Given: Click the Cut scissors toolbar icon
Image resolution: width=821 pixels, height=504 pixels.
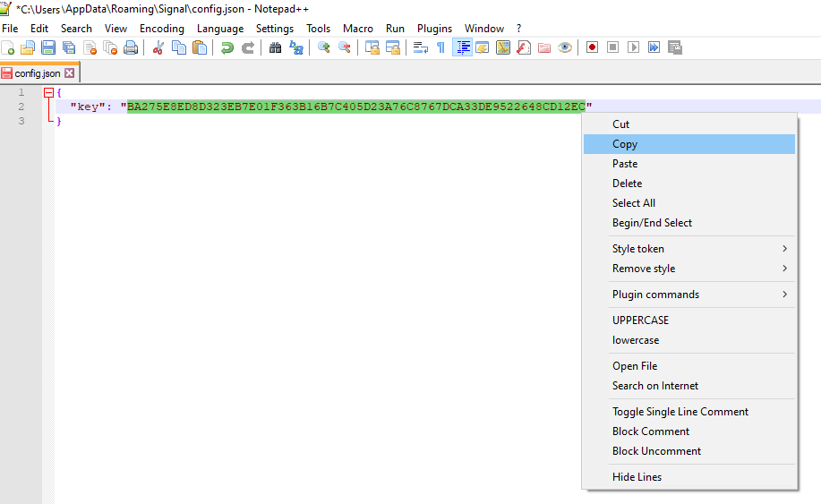Looking at the screenshot, I should (x=158, y=47).
